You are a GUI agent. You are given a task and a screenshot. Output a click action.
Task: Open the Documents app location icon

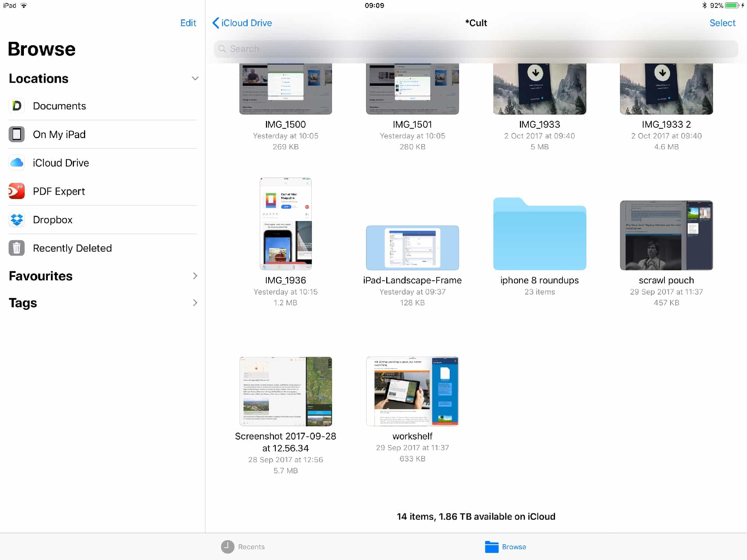coord(16,106)
